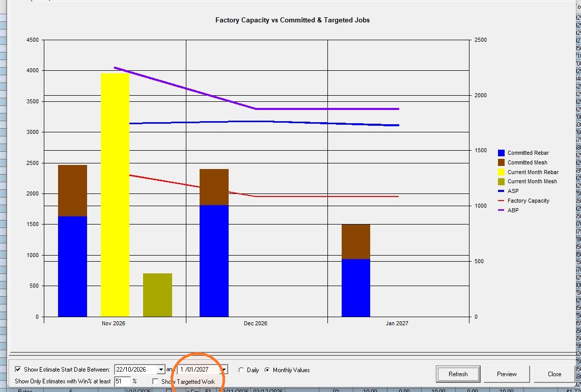
Task: Click the olive Current Month Mesh bar
Action: click(x=157, y=295)
